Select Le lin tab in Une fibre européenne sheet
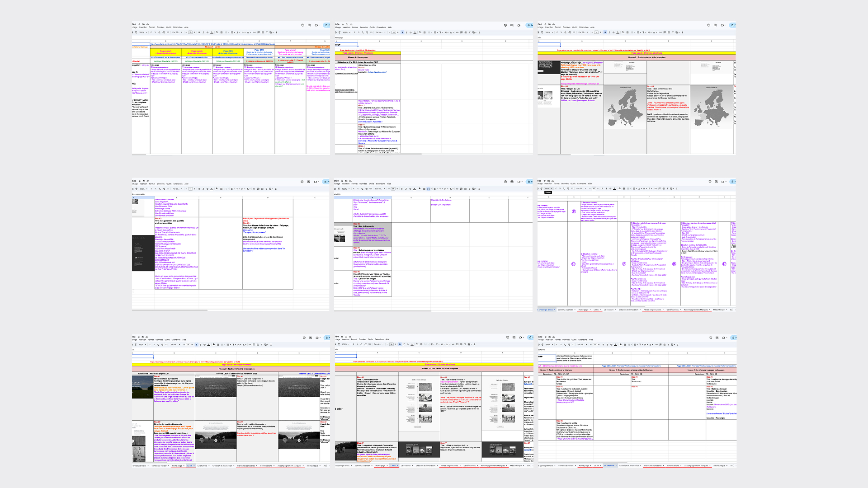This screenshot has height=488, width=868. [x=190, y=465]
